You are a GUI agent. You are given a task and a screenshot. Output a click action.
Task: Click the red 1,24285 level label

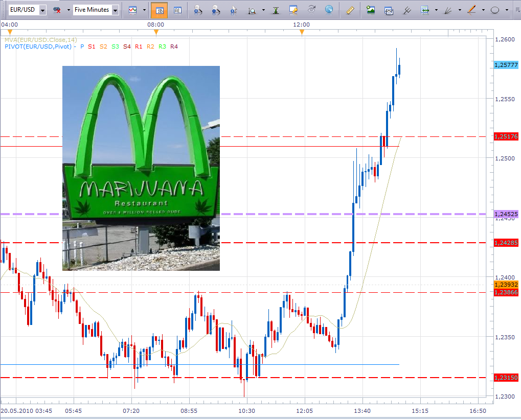point(506,243)
